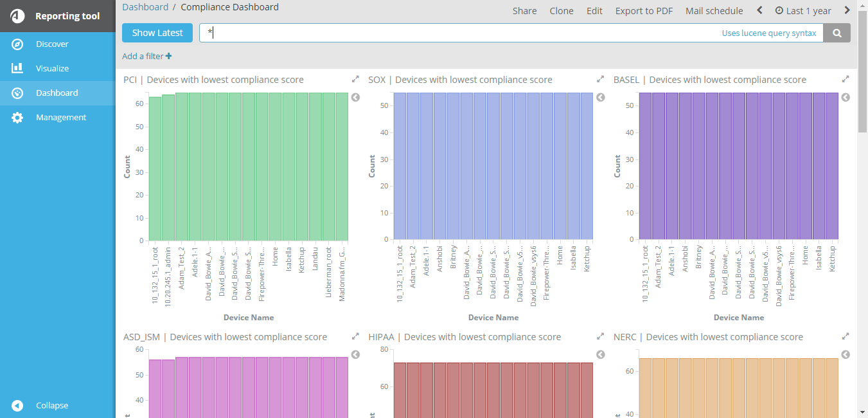Open the Share menu option
Image resolution: width=868 pixels, height=418 pixels.
(x=524, y=11)
